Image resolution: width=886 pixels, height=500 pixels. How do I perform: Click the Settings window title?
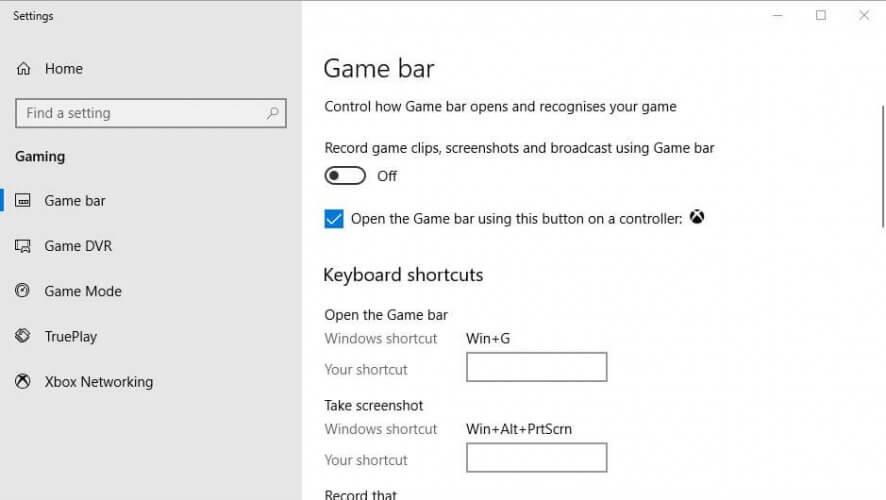[33, 16]
